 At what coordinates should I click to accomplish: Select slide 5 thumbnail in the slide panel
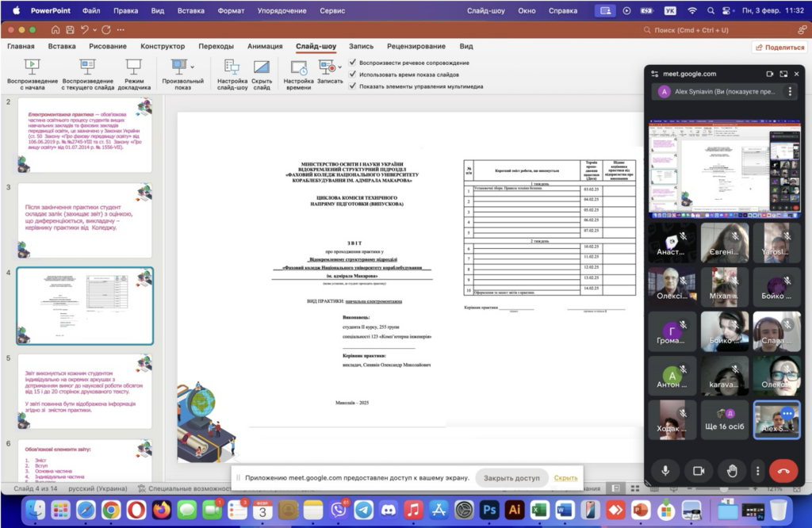click(85, 392)
